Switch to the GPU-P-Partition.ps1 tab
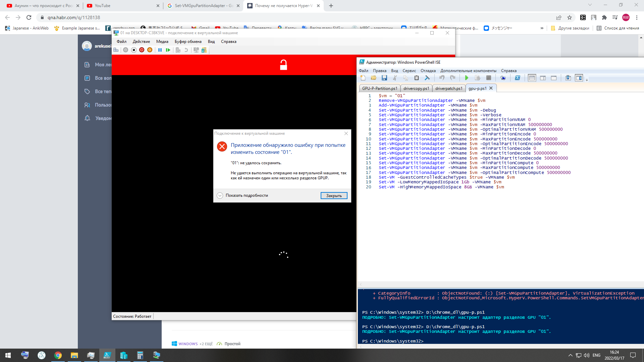 coord(380,88)
